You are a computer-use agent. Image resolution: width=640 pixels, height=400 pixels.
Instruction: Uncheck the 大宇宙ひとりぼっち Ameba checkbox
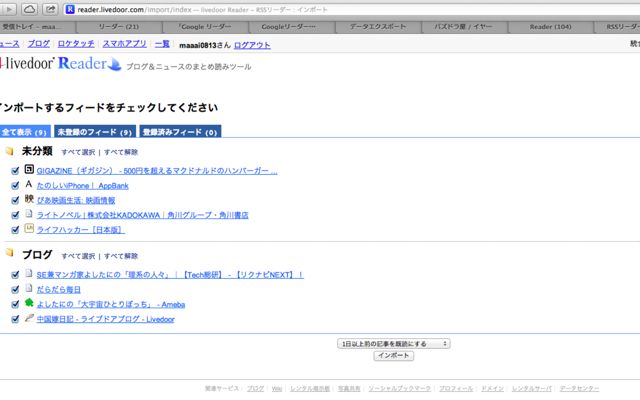point(15,304)
